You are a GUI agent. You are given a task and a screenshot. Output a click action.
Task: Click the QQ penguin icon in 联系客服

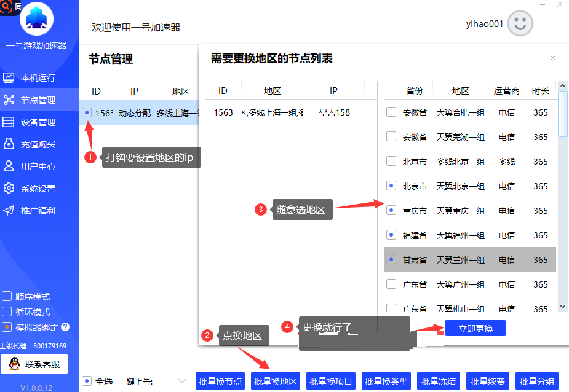pyautogui.click(x=15, y=364)
